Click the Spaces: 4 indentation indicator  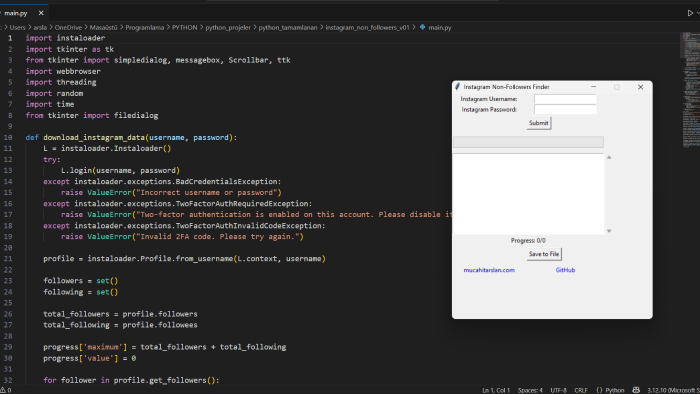(x=530, y=390)
